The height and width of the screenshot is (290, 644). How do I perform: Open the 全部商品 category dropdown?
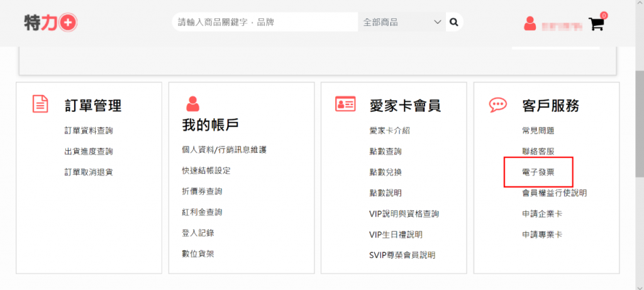click(402, 22)
